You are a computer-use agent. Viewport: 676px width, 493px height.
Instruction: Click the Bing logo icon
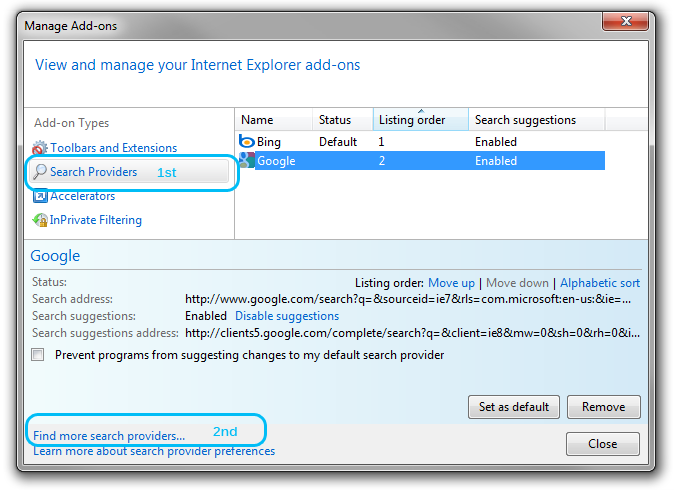click(247, 141)
